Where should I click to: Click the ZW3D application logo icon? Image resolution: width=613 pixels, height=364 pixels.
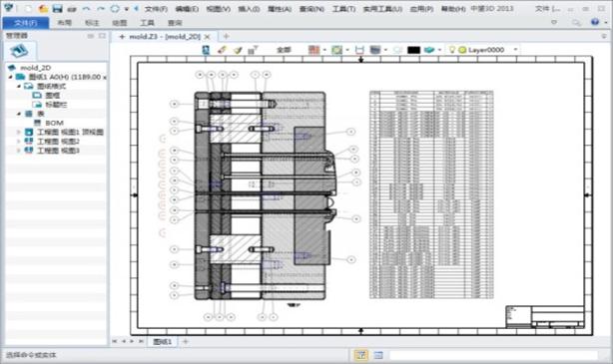pyautogui.click(x=8, y=7)
